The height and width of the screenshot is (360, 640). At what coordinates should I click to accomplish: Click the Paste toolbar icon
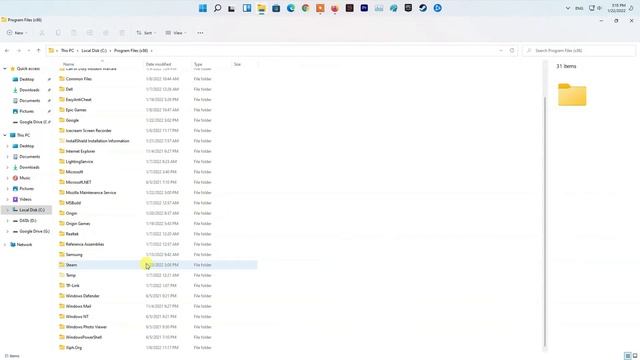click(74, 33)
